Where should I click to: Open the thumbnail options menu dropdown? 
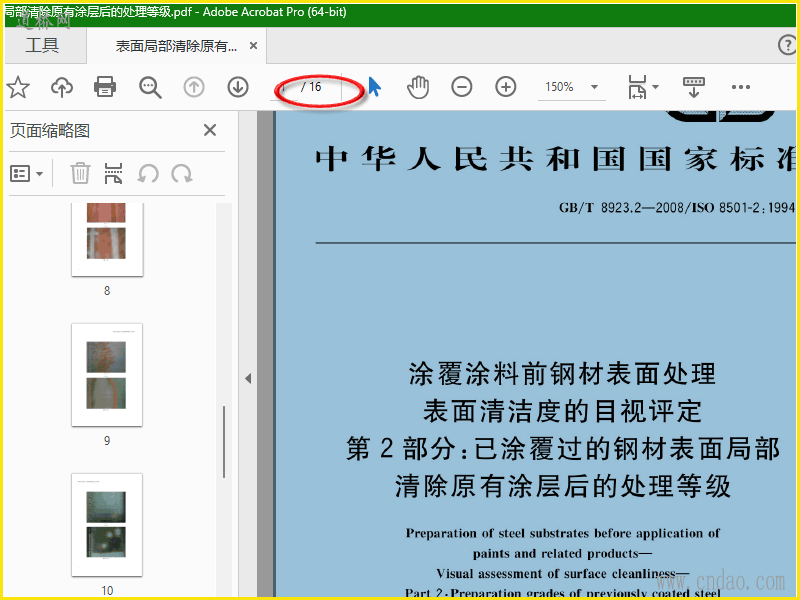(x=27, y=174)
